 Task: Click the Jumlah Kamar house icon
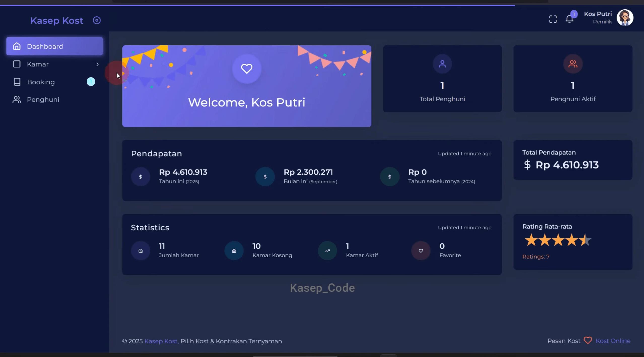click(x=141, y=251)
